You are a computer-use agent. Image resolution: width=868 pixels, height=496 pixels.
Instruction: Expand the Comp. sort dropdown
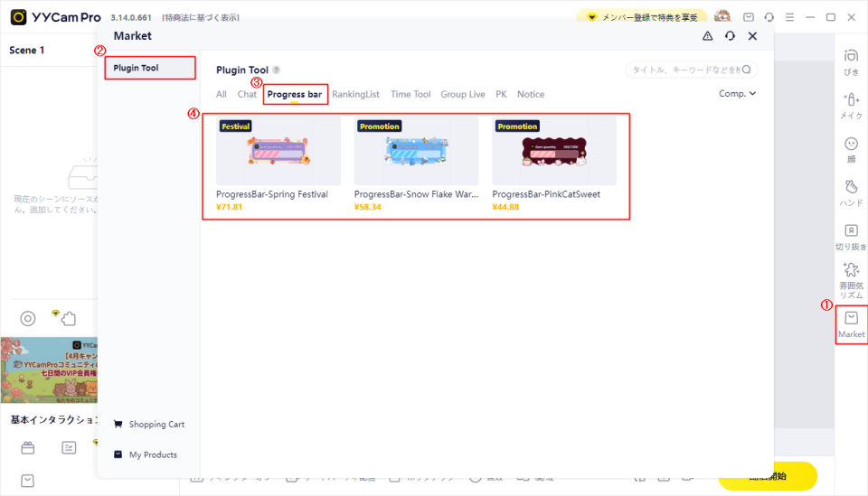[x=737, y=93]
